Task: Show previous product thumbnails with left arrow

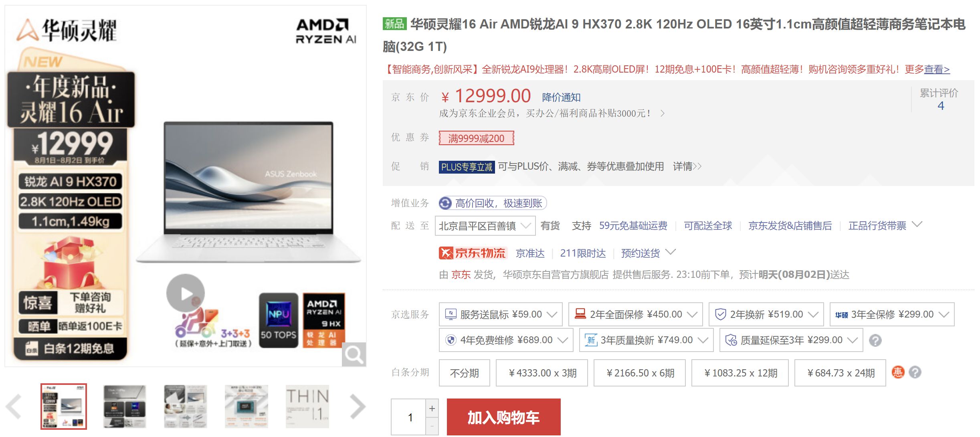Action: point(14,407)
